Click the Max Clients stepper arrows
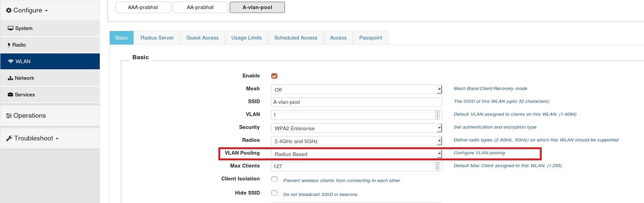644x203 pixels. (x=437, y=166)
